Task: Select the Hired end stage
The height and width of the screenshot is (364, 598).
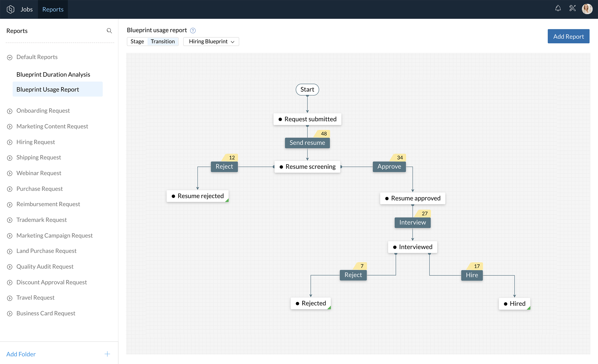Action: point(514,304)
